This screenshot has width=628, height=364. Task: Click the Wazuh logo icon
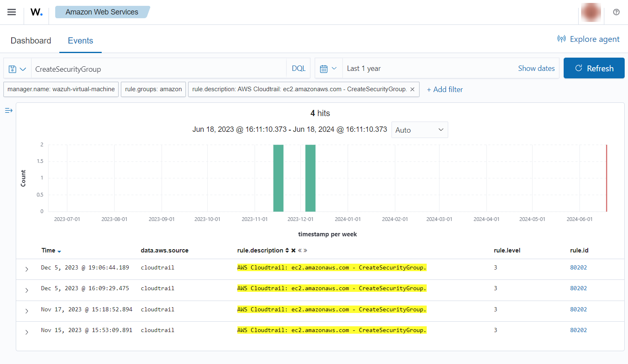click(x=37, y=12)
